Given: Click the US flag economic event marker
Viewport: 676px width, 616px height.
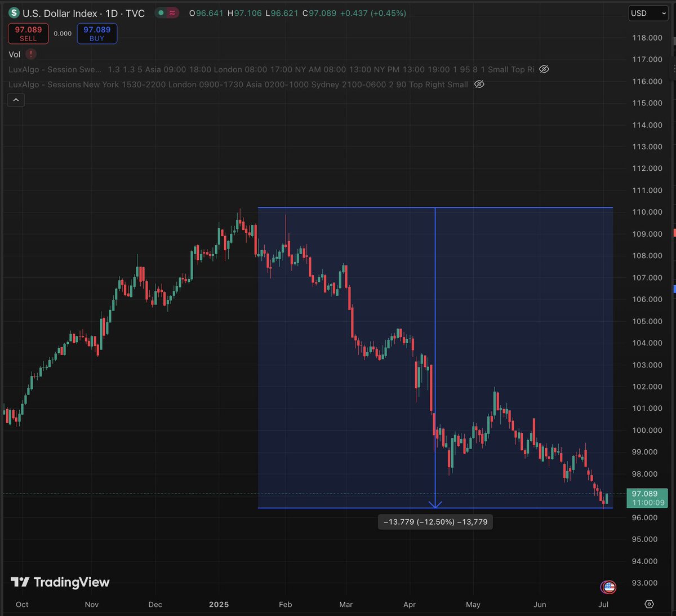Looking at the screenshot, I should 608,587.
